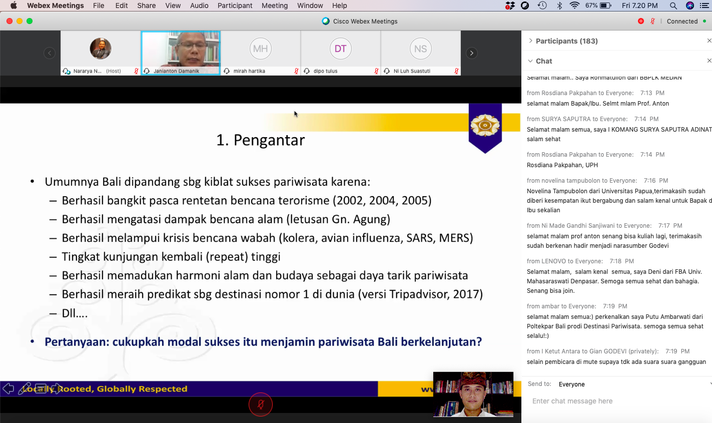Click the Bluetooth menu bar icon
The height and width of the screenshot is (423, 712).
coord(558,6)
